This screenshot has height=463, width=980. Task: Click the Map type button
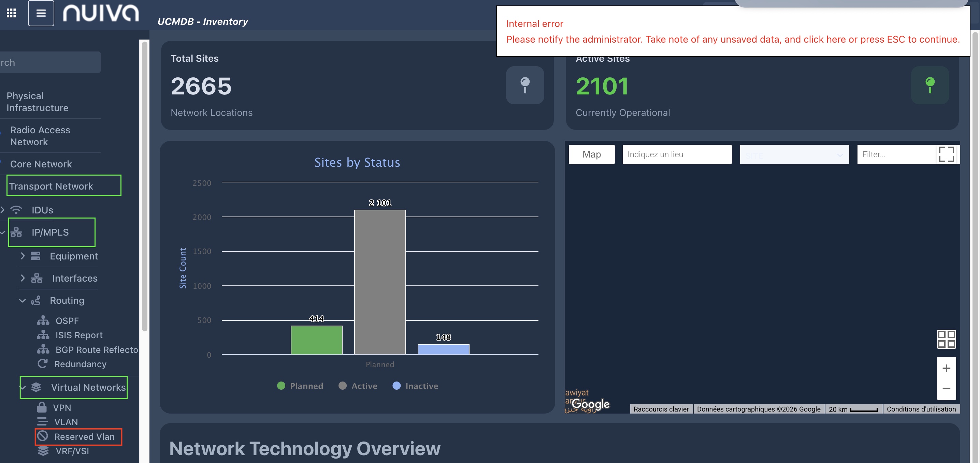(x=591, y=154)
